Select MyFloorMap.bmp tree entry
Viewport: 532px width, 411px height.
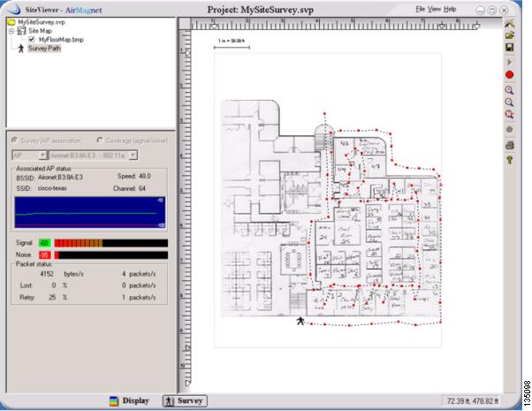click(61, 40)
